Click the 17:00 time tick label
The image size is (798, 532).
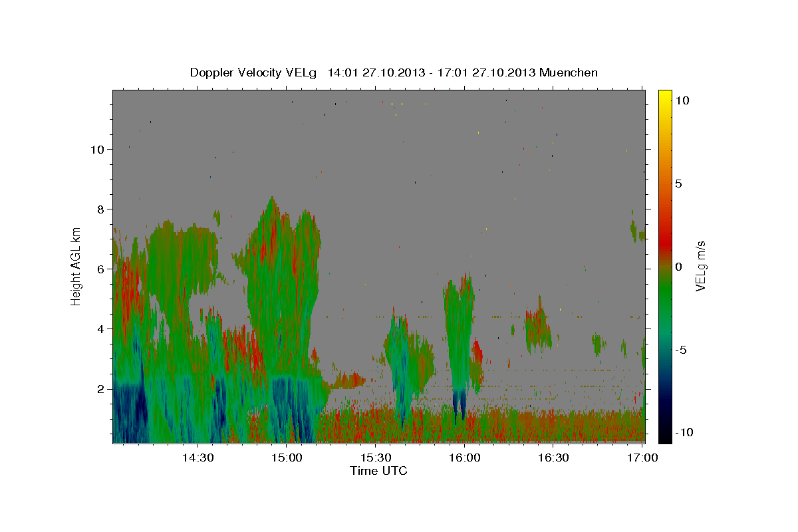point(642,458)
